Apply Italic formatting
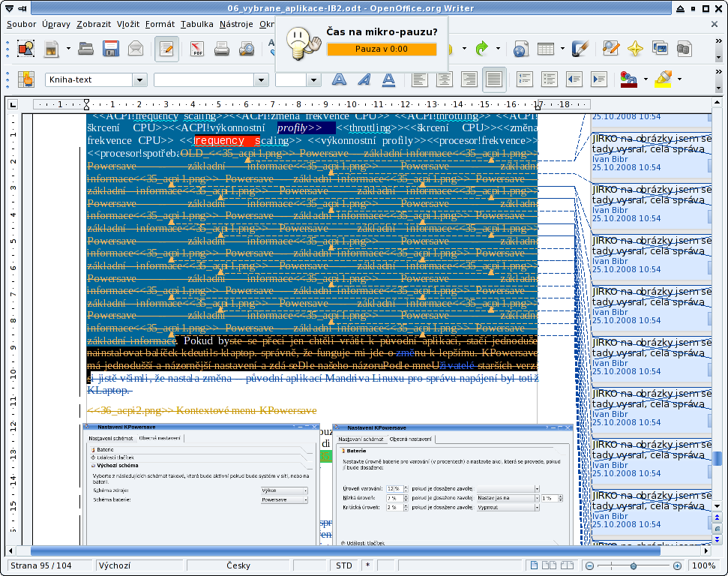Viewport: 728px width, 576px height. pos(364,79)
